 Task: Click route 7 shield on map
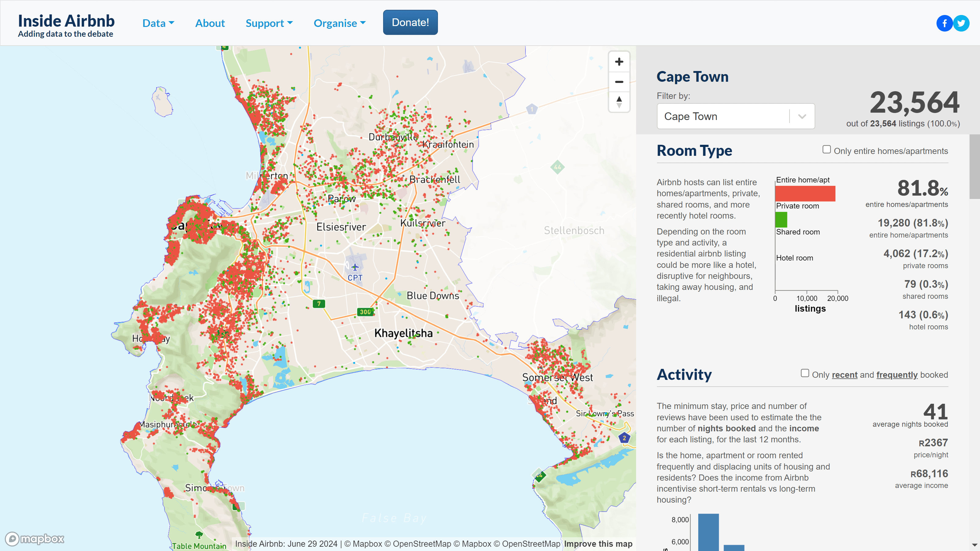319,304
